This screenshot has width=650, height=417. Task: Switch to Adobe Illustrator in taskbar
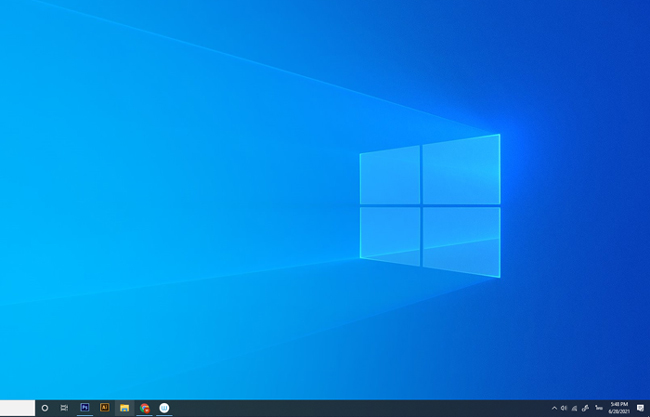pos(104,407)
